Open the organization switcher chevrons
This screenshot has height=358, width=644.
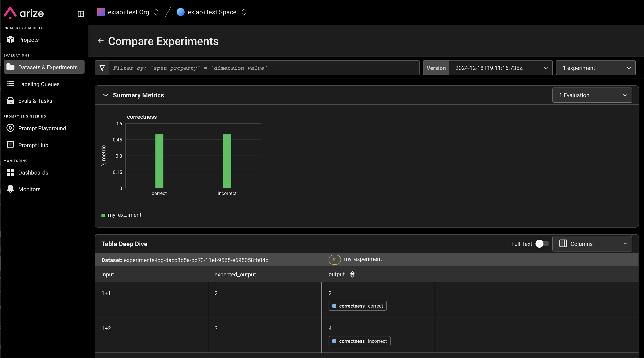tap(156, 12)
